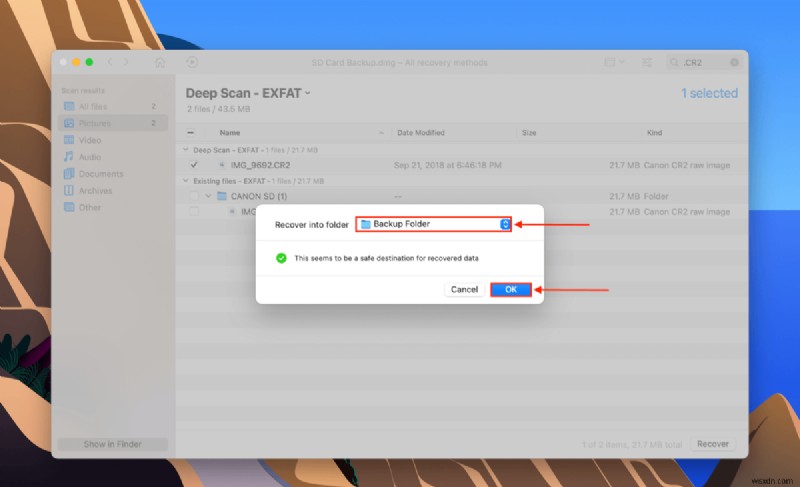Click the Documents sidebar icon
This screenshot has height=487, width=800.
tap(69, 173)
